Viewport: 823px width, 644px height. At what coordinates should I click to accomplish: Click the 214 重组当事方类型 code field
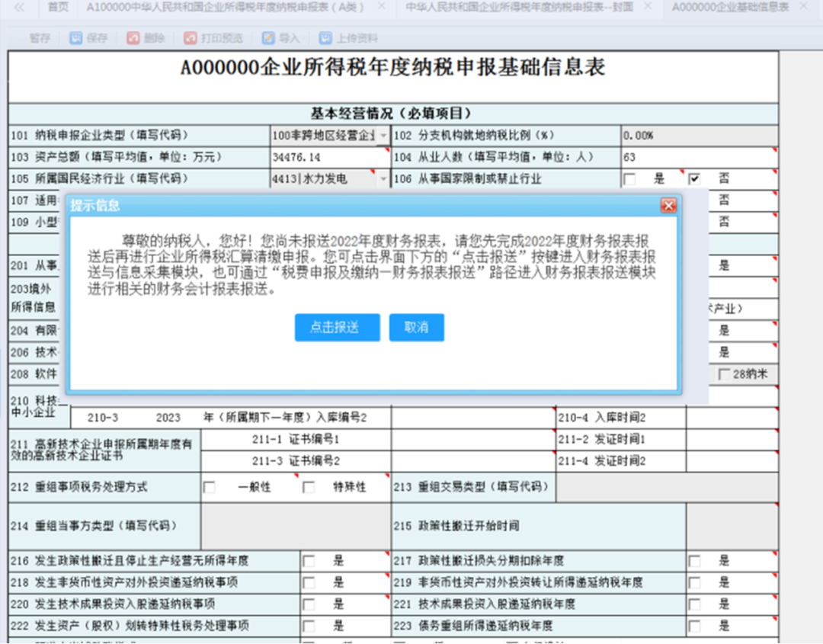point(296,527)
